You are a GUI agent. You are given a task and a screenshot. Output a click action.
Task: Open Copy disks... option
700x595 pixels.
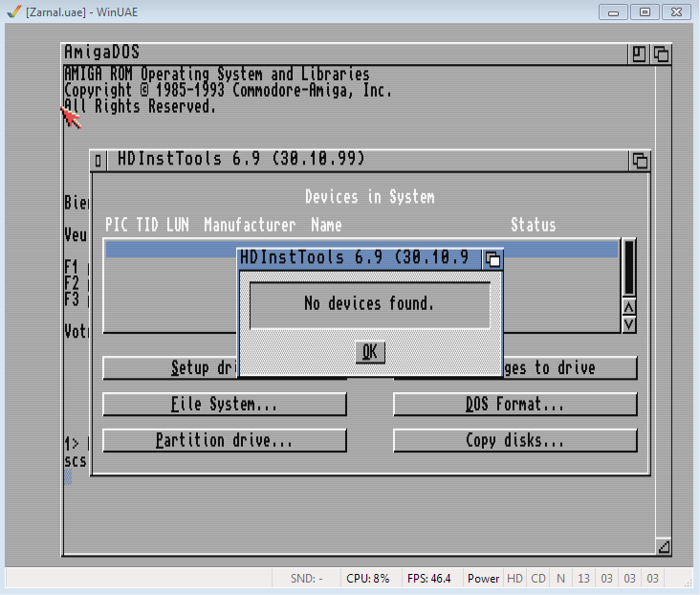pos(514,440)
